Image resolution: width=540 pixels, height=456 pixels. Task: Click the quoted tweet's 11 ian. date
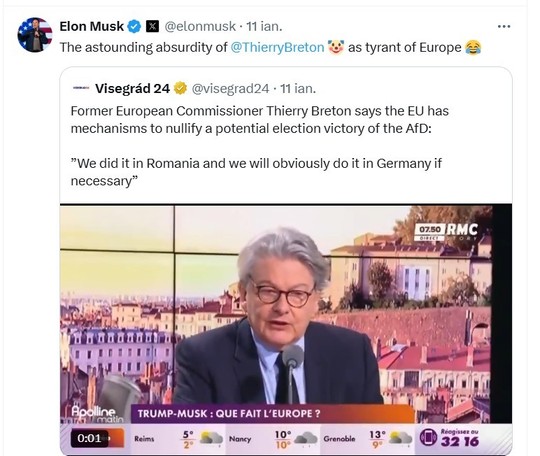[x=298, y=89]
